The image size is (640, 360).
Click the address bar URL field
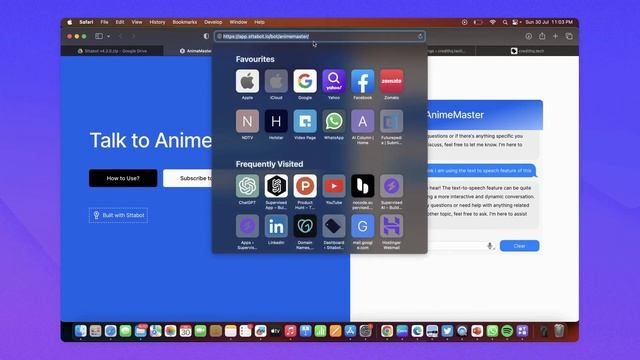tap(320, 36)
